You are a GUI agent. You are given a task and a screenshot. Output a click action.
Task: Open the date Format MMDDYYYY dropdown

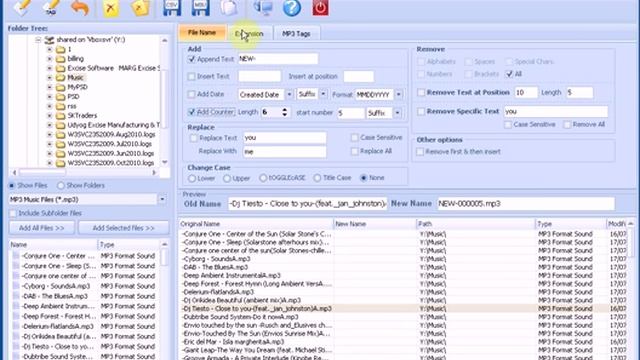tap(399, 95)
